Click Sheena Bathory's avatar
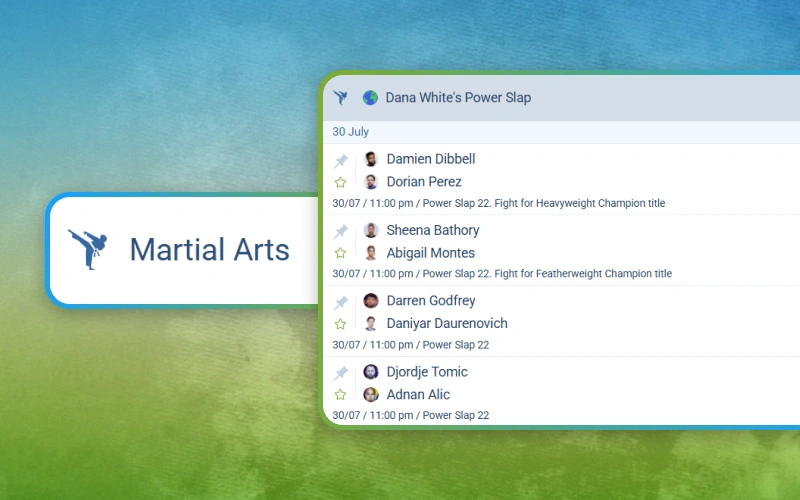The height and width of the screenshot is (500, 800). pos(371,230)
